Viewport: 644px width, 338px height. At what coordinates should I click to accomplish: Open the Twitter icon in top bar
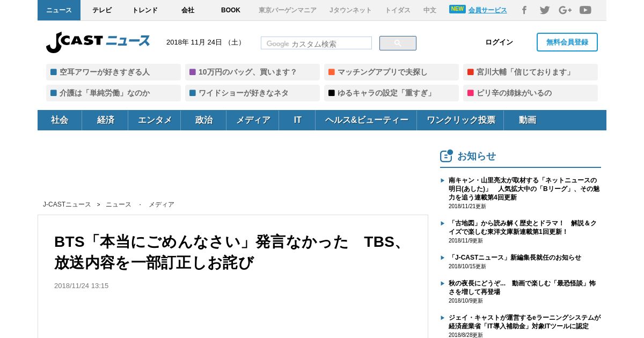tap(545, 10)
